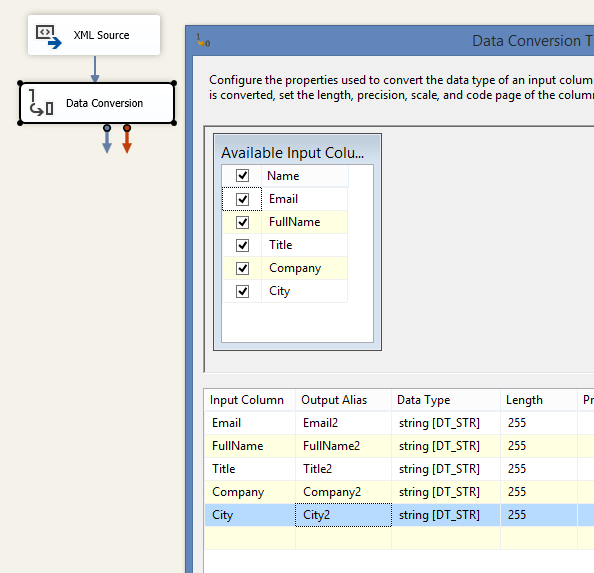Uncheck the City input column checkbox
Viewport: 594px width, 573px height.
tap(242, 292)
